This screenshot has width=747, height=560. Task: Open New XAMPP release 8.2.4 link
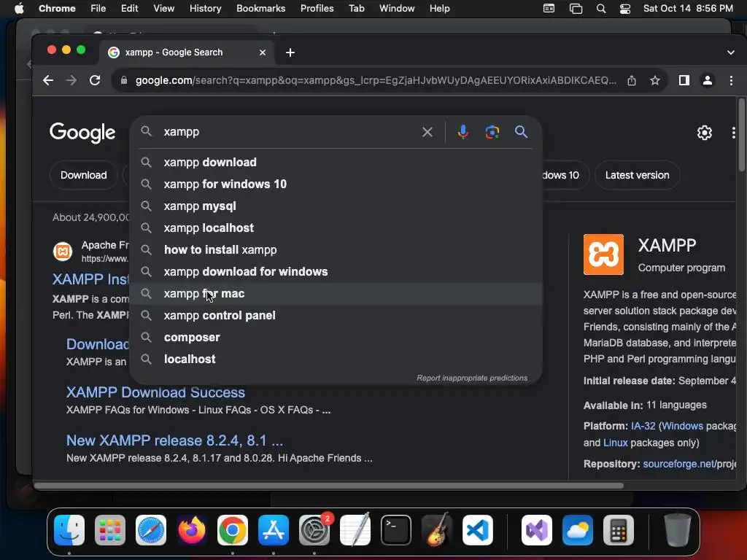point(174,440)
